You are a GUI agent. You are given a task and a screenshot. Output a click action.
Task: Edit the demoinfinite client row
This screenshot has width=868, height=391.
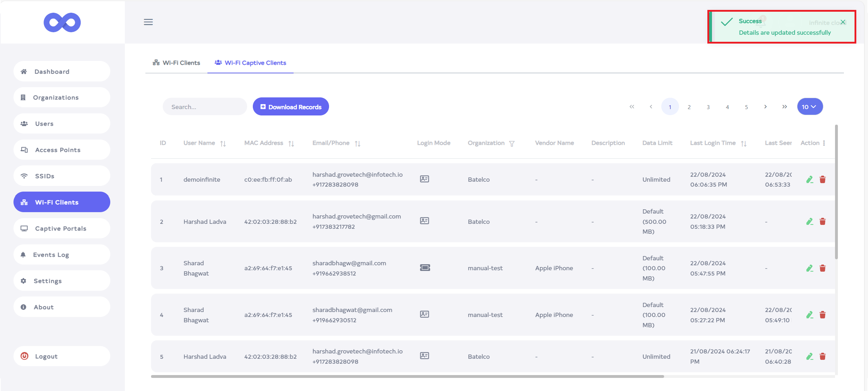pyautogui.click(x=809, y=180)
